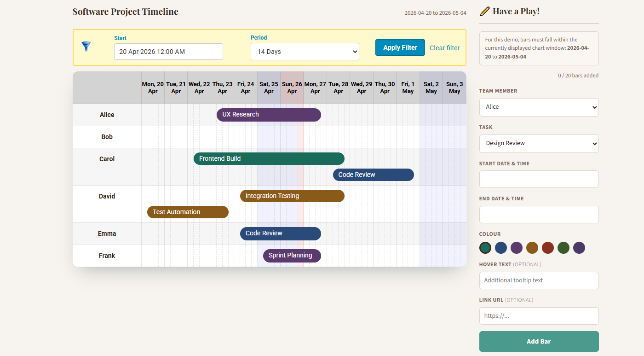Click the Clear filter link
Screen dimensions: 644x356
point(444,48)
